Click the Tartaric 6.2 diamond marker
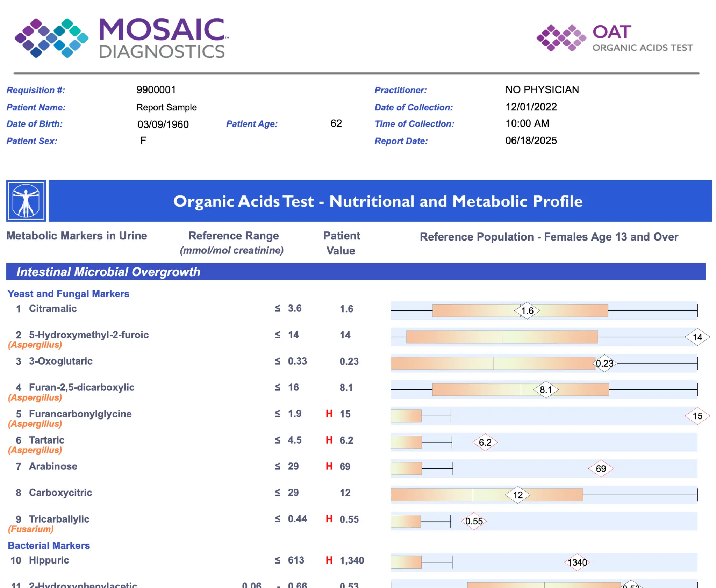The height and width of the screenshot is (588, 716). coord(485,442)
